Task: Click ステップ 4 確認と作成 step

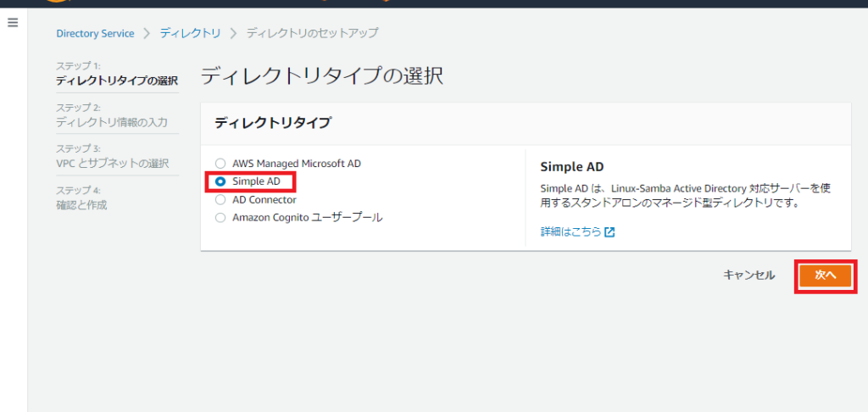Action: click(x=82, y=198)
